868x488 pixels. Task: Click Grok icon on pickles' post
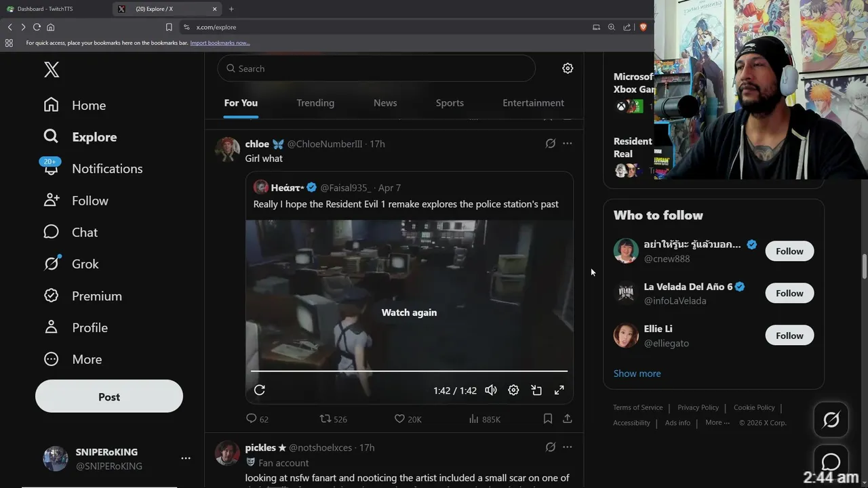[x=551, y=447]
